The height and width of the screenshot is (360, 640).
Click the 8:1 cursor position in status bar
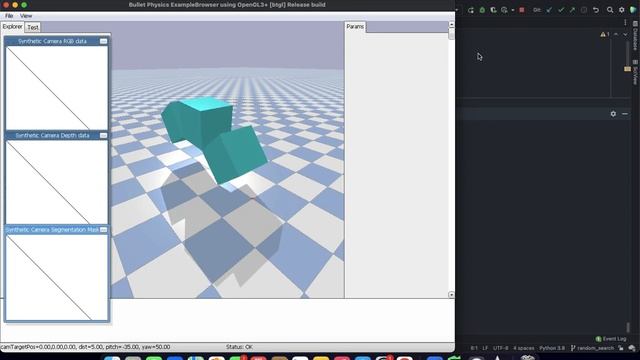point(474,348)
